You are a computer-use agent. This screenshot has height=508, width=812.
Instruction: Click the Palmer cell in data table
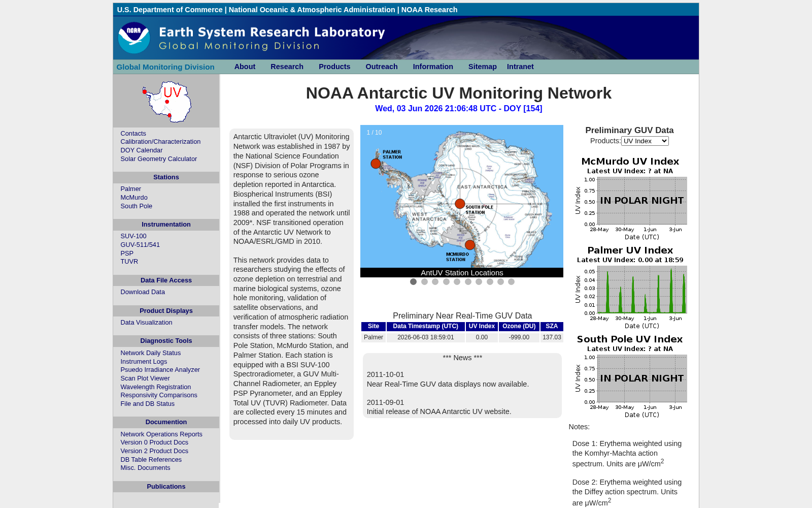(374, 337)
